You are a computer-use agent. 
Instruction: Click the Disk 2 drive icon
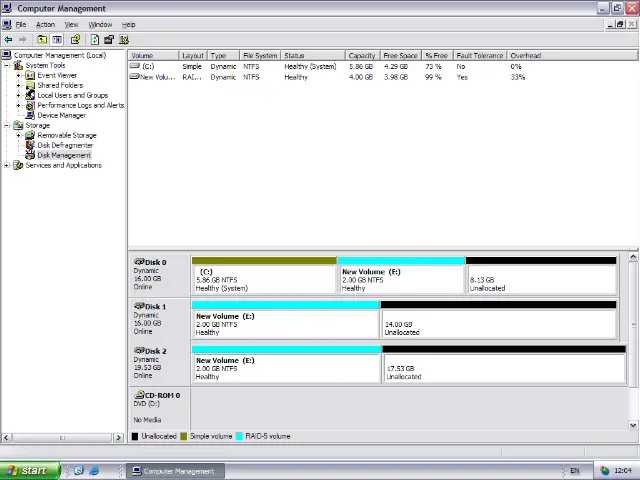[140, 351]
